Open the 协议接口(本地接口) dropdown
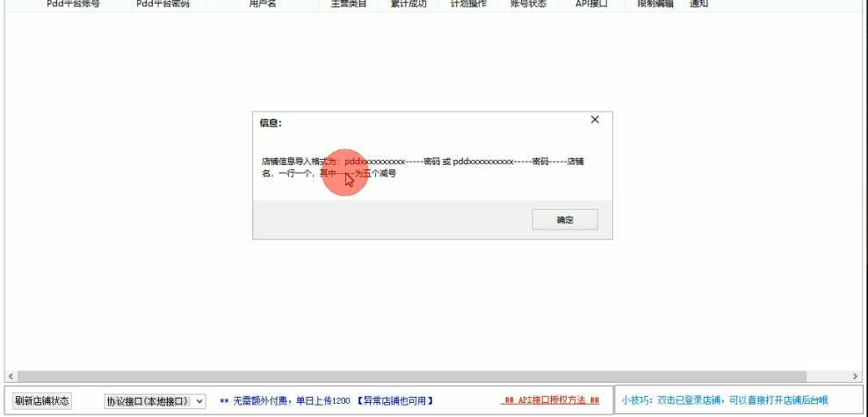 [155, 401]
